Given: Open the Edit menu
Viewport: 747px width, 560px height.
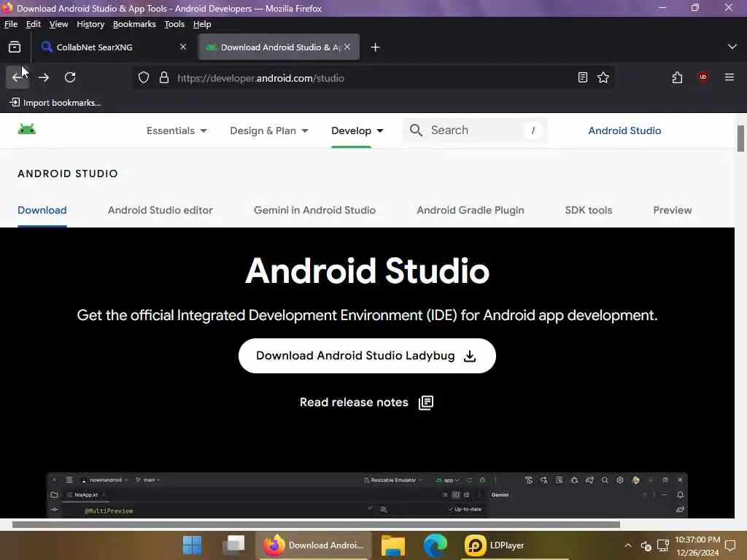Looking at the screenshot, I should point(34,24).
